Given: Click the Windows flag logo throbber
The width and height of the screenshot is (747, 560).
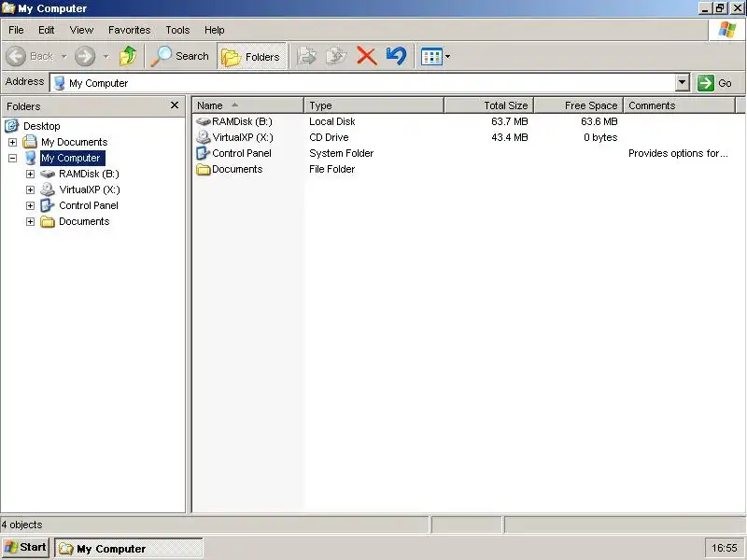Looking at the screenshot, I should (727, 30).
